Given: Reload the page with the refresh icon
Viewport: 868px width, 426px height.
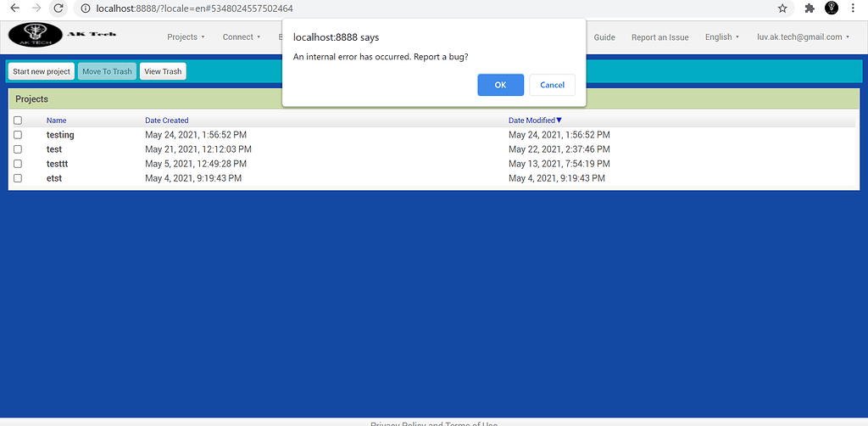Looking at the screenshot, I should tap(58, 8).
